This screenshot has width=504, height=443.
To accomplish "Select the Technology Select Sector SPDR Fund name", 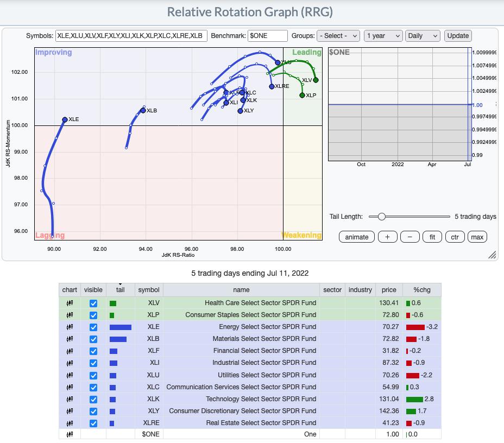I will (x=261, y=399).
